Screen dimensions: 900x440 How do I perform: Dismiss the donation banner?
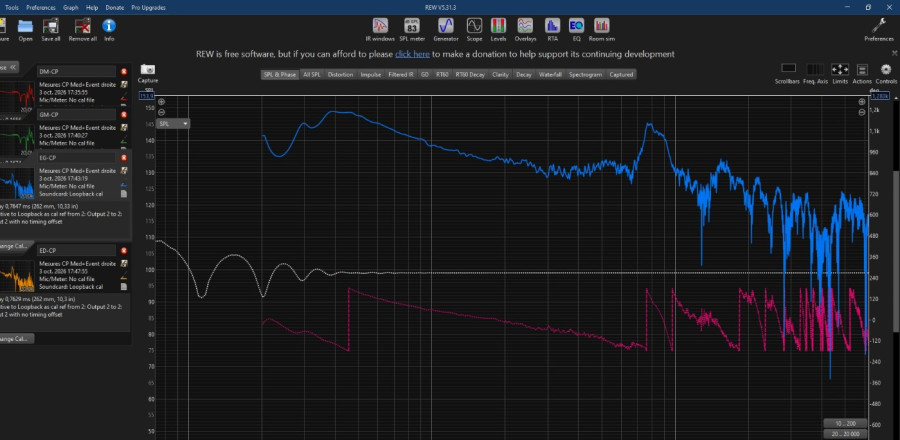point(894,52)
